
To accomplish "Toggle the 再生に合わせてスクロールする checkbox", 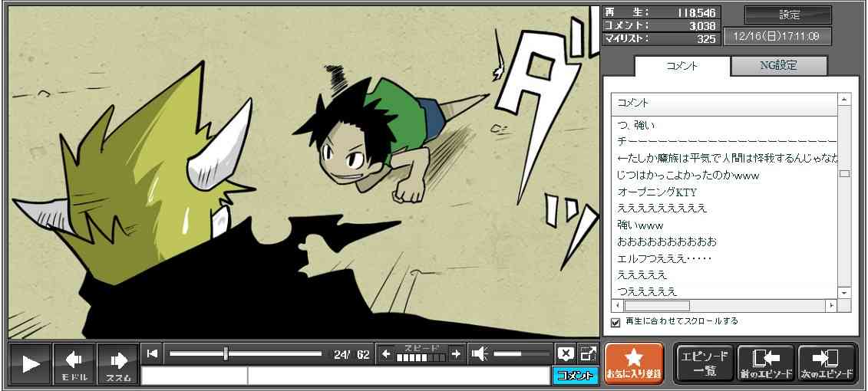I will [x=615, y=322].
